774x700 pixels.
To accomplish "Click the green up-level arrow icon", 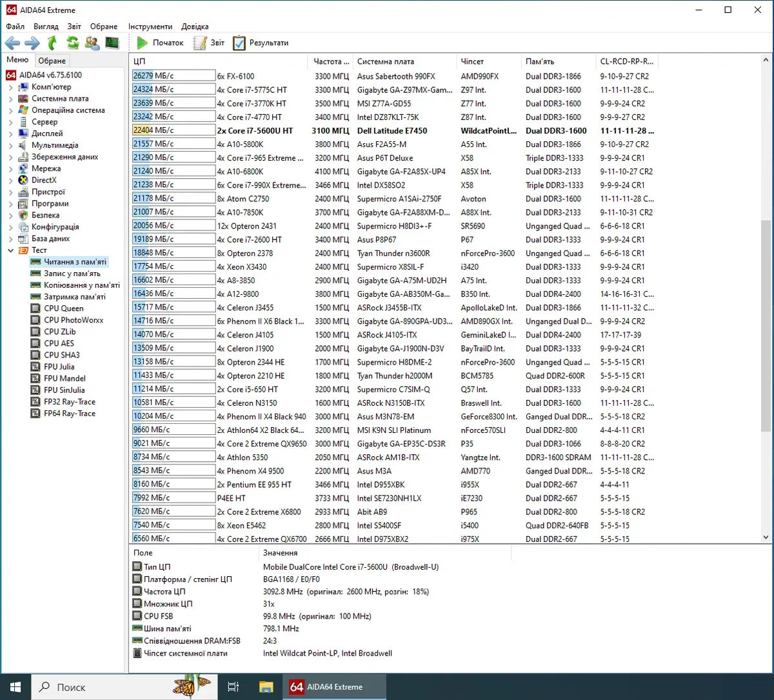I will (x=52, y=43).
